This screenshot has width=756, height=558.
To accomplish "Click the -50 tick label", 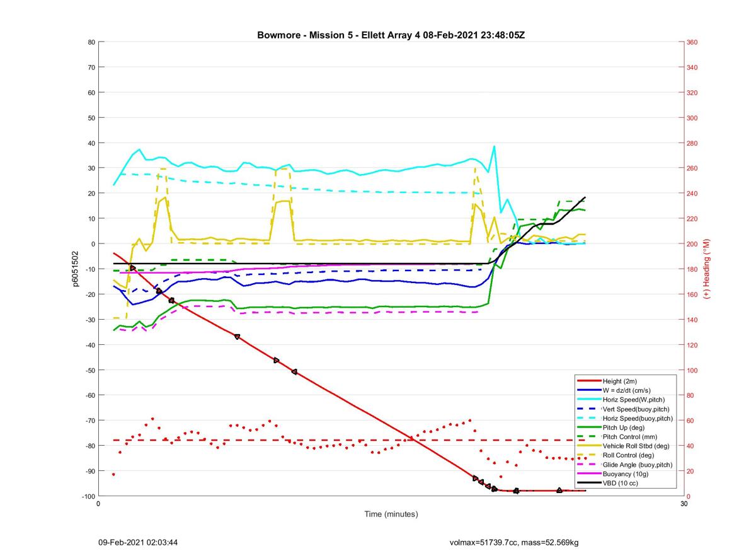I will (x=90, y=370).
